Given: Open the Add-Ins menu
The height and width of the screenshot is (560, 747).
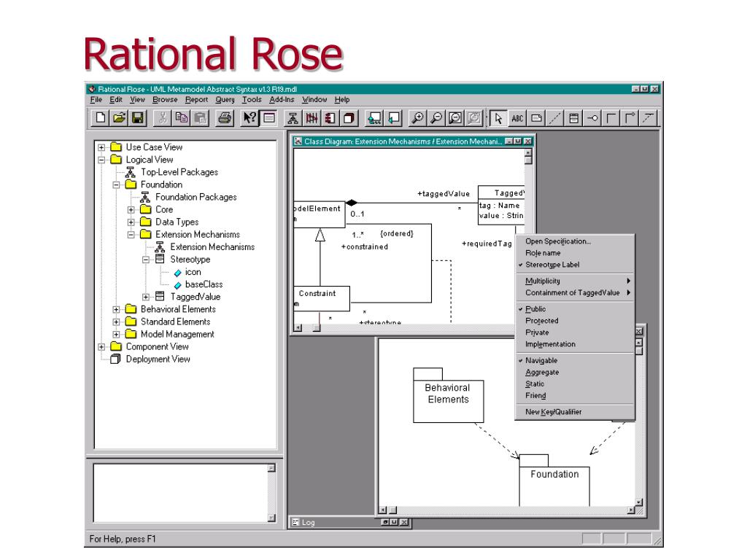Looking at the screenshot, I should click(x=282, y=99).
